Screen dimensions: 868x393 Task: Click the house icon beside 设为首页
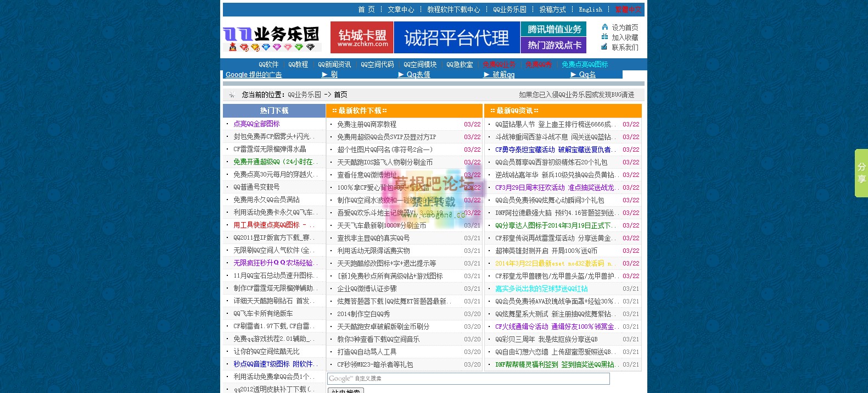(604, 26)
